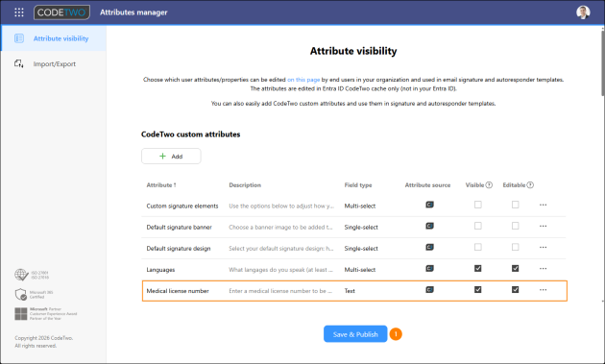Click source icon for Medical license number
Image resolution: width=605 pixels, height=364 pixels.
pos(429,289)
